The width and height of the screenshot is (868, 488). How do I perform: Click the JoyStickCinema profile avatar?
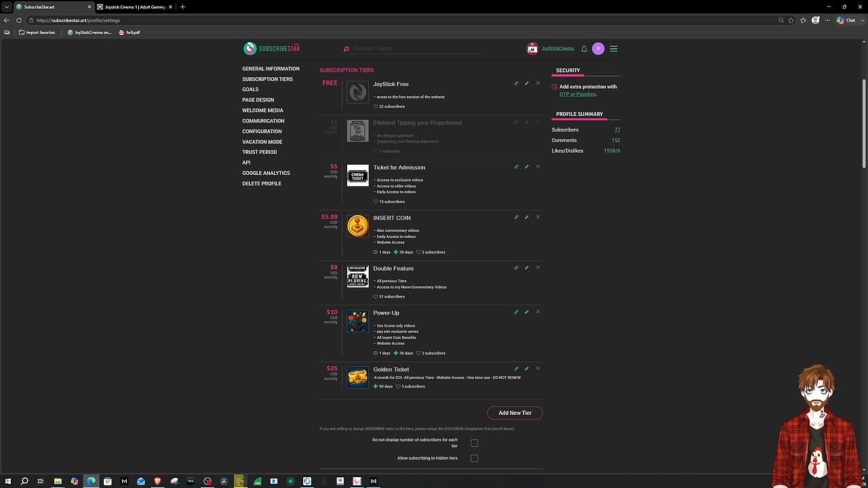click(x=532, y=49)
